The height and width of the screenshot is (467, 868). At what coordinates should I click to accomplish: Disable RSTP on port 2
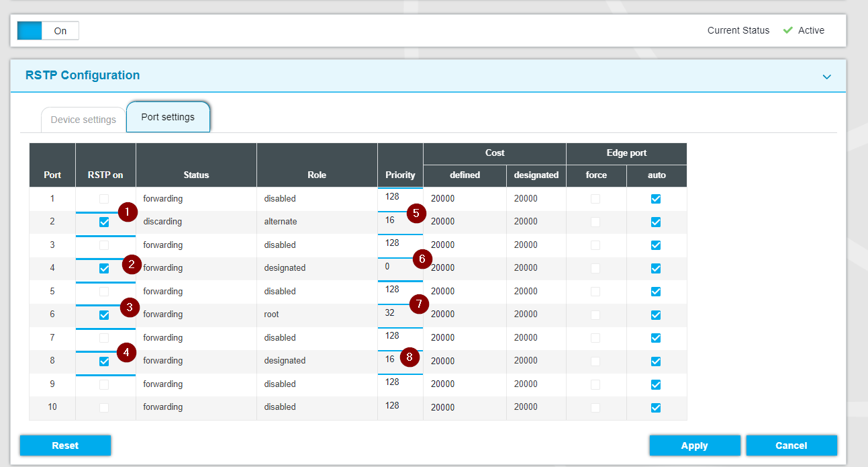(104, 222)
